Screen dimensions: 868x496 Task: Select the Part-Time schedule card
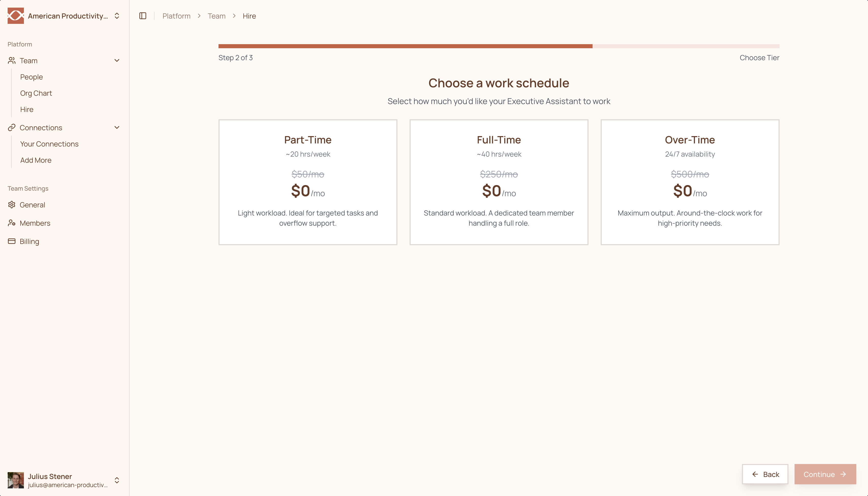click(307, 182)
